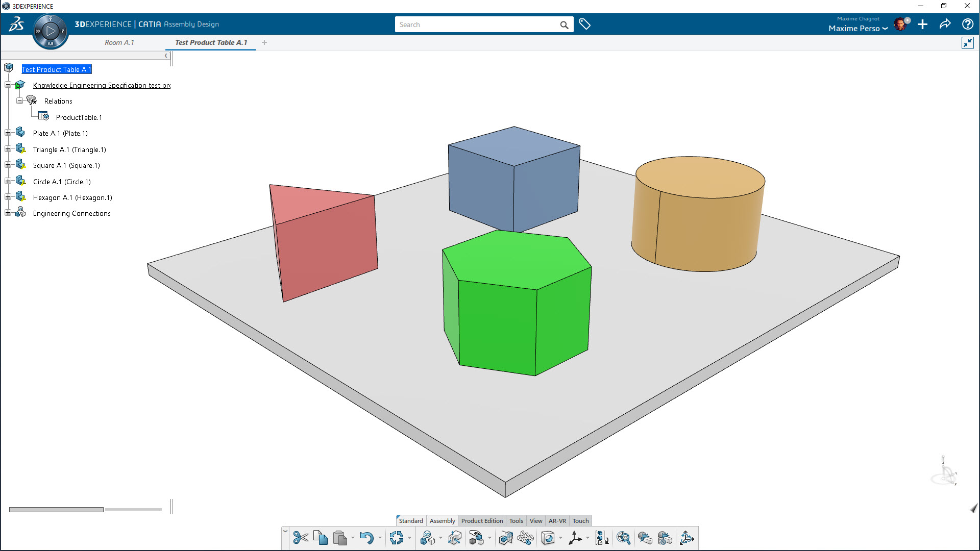This screenshot has height=551, width=980.
Task: Switch to the Assembly toolbar tab
Action: tap(442, 521)
